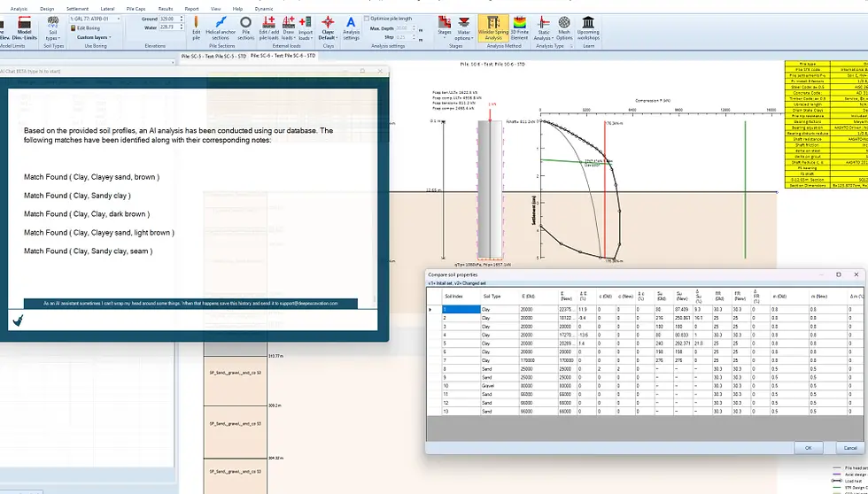Open the Import loads tool
Screen dimensions: 868x494
[x=305, y=28]
